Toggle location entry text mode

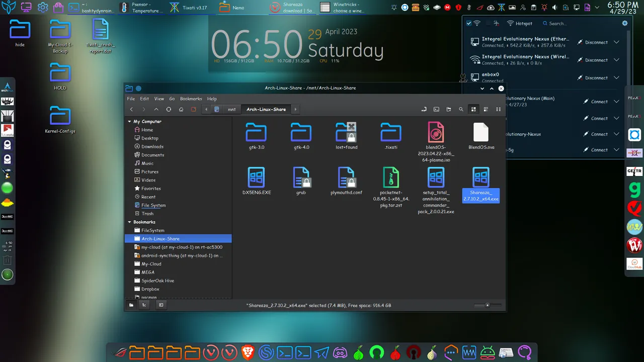tap(424, 109)
